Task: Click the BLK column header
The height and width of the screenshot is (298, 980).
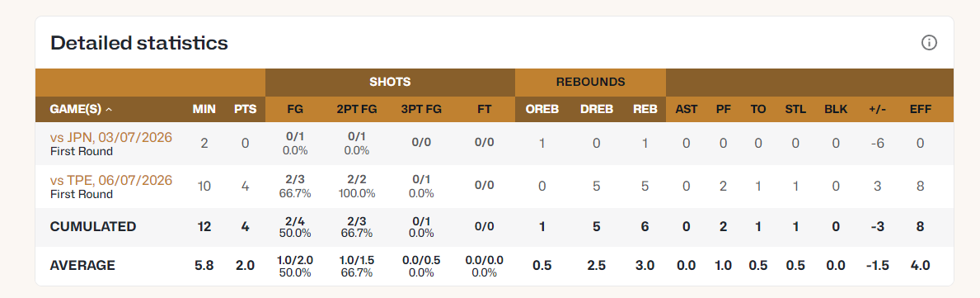Action: 836,109
